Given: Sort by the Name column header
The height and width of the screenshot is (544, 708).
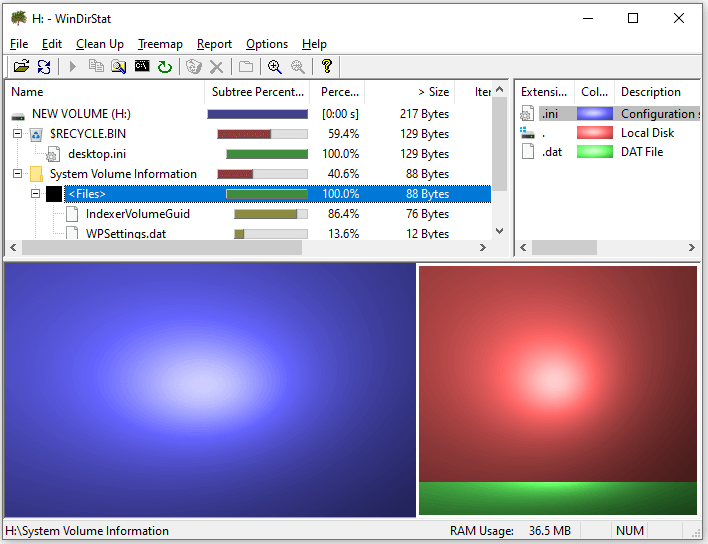Looking at the screenshot, I should pyautogui.click(x=105, y=92).
